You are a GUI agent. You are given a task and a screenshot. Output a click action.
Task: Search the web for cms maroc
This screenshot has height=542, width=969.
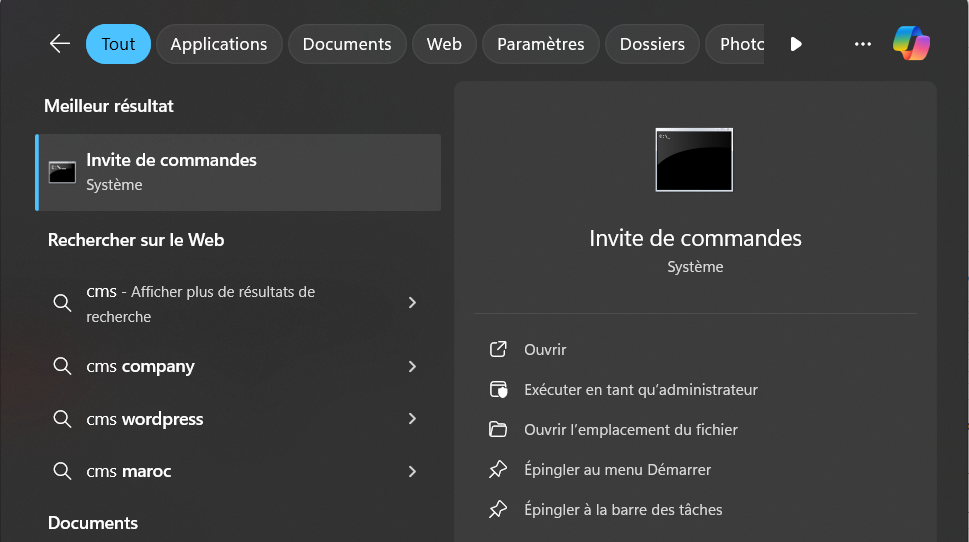pos(130,471)
